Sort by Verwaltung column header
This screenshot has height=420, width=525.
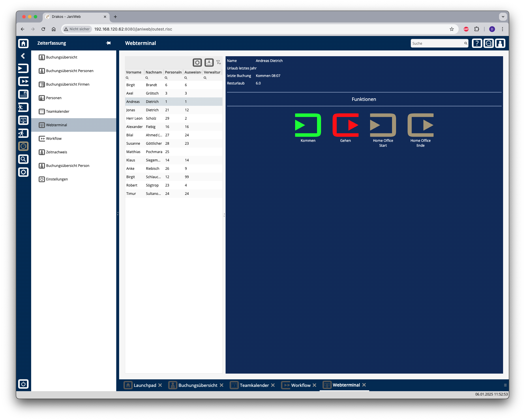[x=212, y=72]
